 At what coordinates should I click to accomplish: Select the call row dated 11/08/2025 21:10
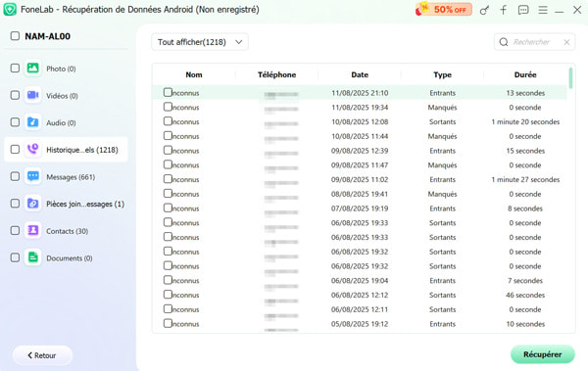click(x=360, y=93)
